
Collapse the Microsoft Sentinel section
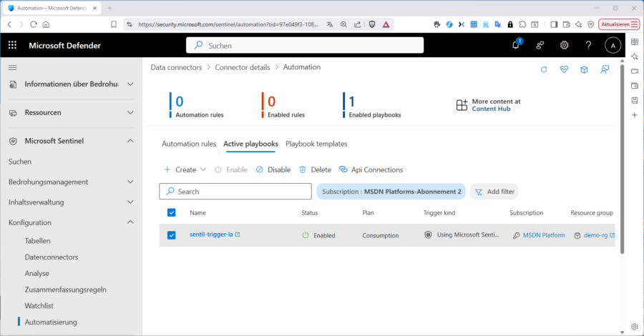71,141
